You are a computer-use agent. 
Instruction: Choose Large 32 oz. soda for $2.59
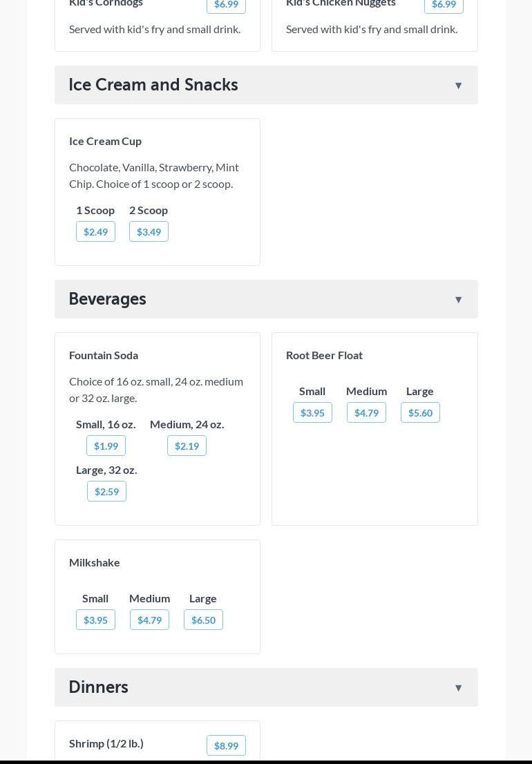point(106,491)
